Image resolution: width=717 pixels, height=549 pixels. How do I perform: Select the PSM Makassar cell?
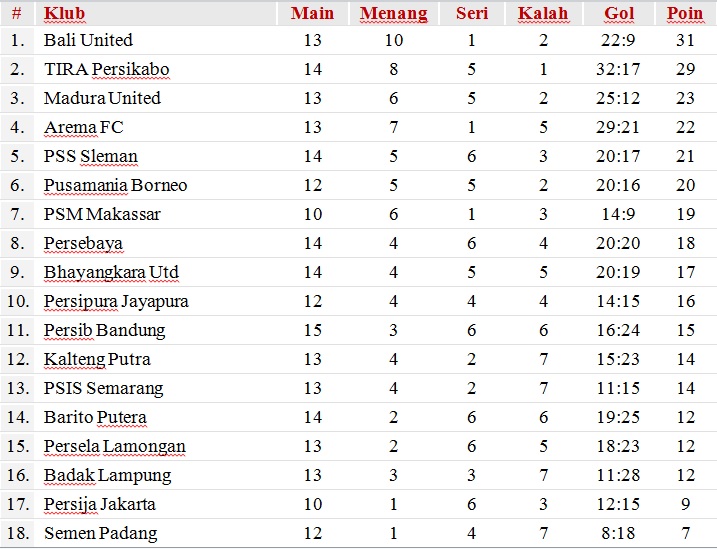(102, 214)
